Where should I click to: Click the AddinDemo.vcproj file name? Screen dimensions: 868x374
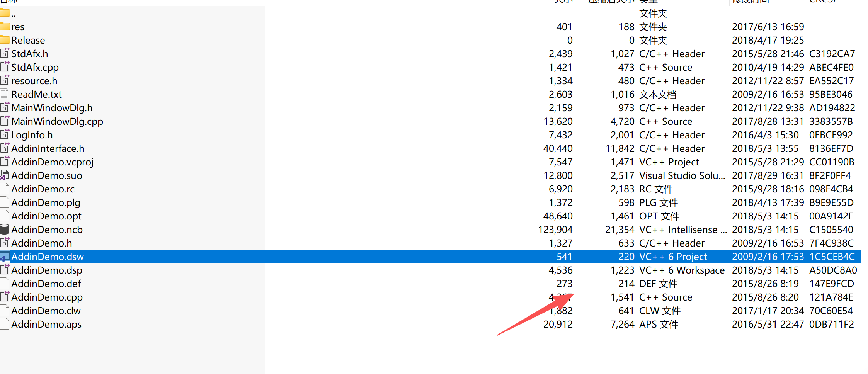point(53,162)
